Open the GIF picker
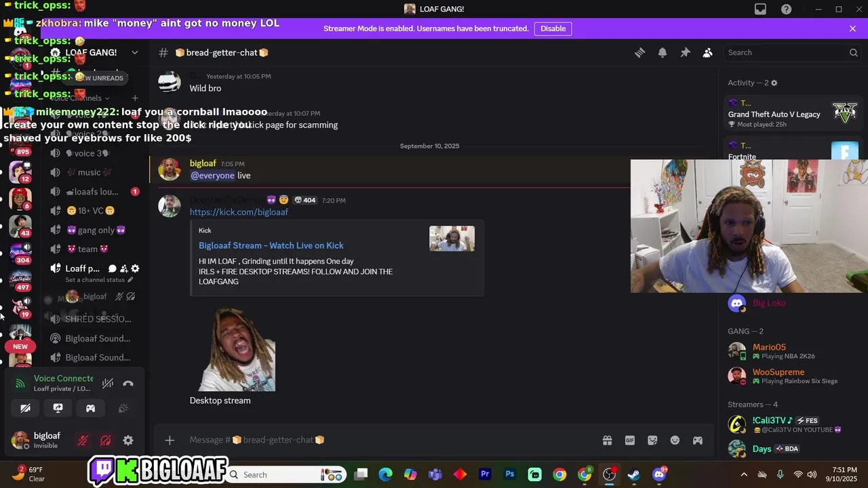This screenshot has width=868, height=488. (x=630, y=440)
